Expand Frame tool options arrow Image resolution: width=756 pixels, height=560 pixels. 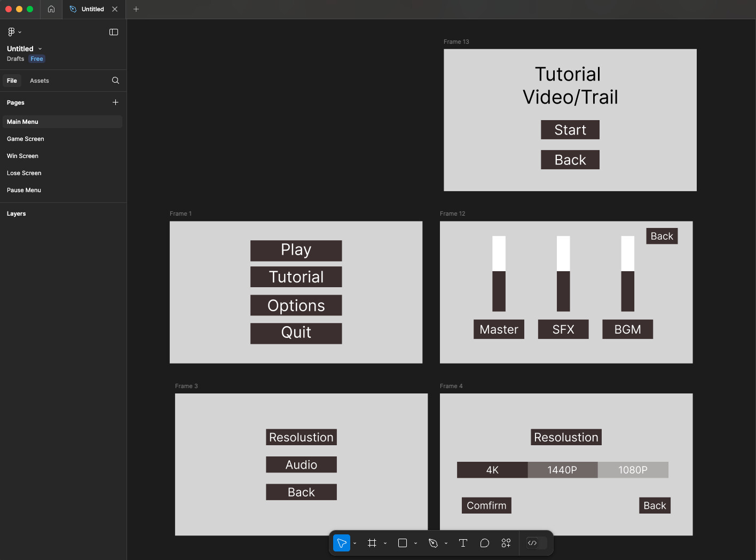[385, 543]
